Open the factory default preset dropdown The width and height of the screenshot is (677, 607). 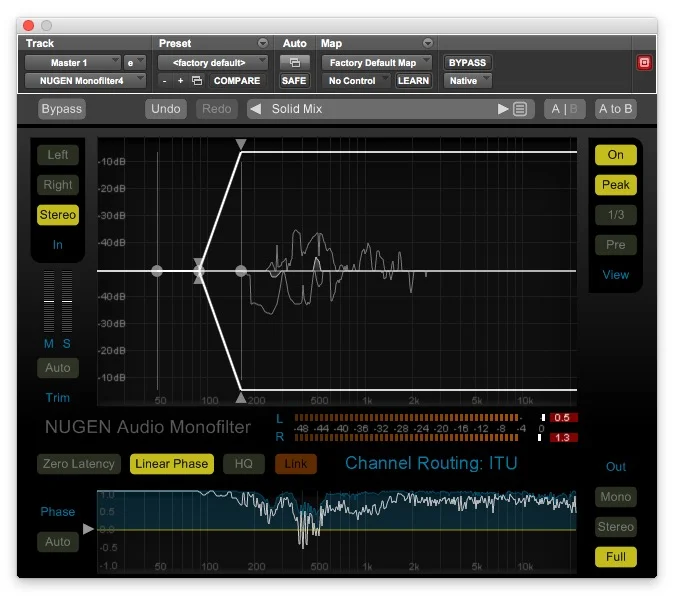pyautogui.click(x=213, y=63)
